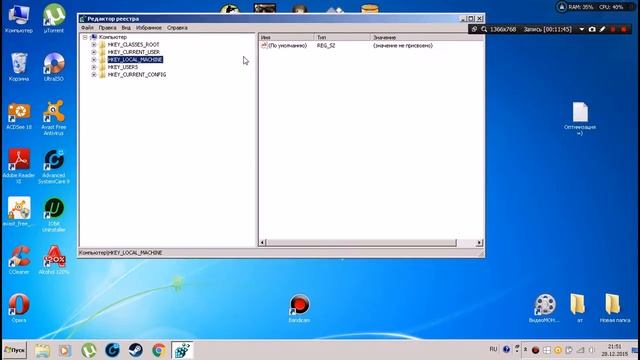Select the Новая папка folder on the desktop

coord(615,308)
